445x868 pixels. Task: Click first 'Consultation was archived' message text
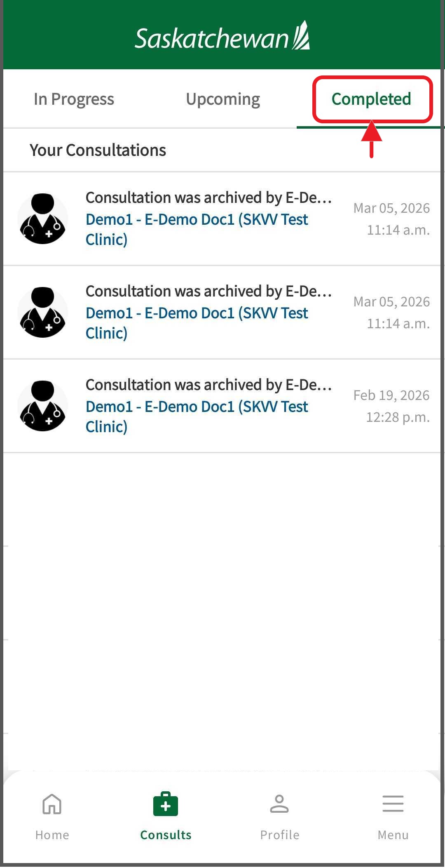208,198
